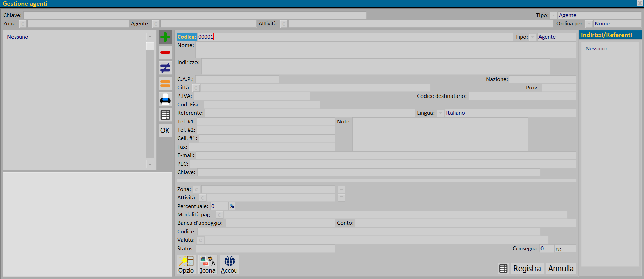Viewport: 644px width, 279px height.
Task: Click the Città lookup 'c' button
Action: tap(196, 88)
